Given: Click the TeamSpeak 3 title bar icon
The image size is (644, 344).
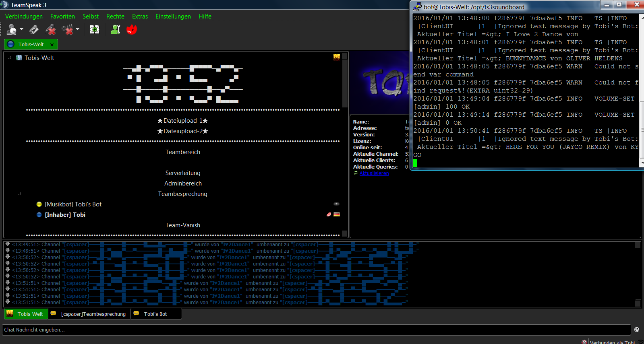Looking at the screenshot, I should pyautogui.click(x=4, y=5).
